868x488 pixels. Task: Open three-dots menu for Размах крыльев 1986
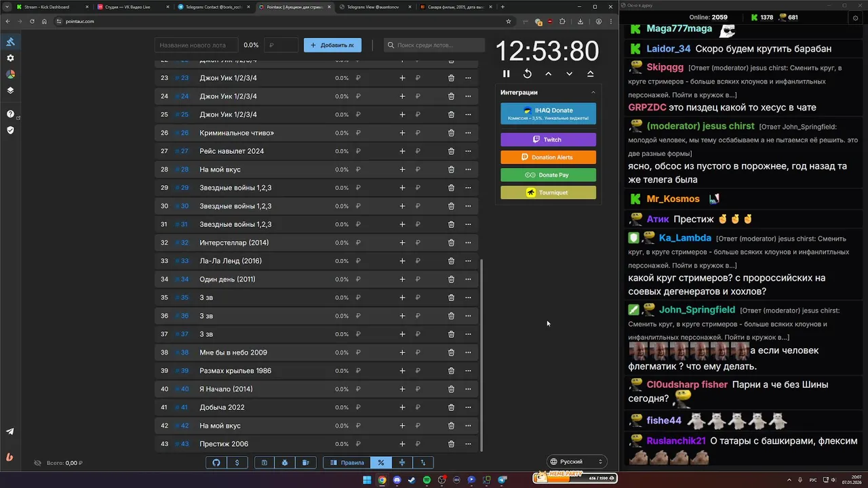[x=468, y=371]
